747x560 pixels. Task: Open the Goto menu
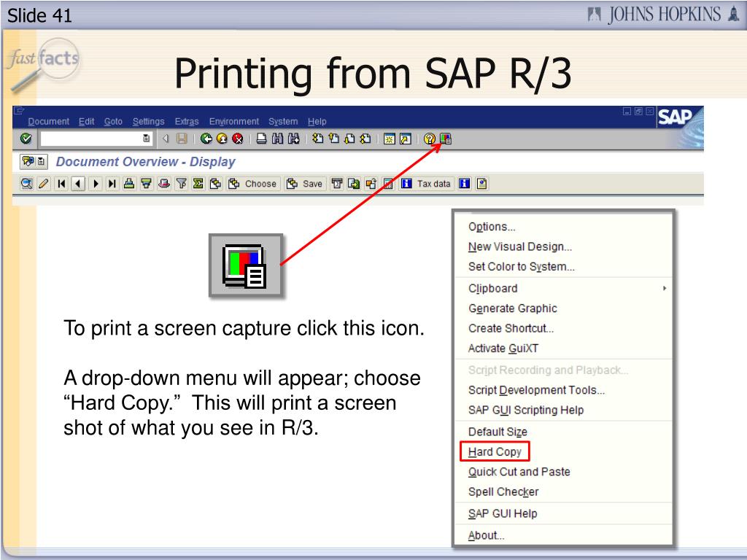(113, 122)
